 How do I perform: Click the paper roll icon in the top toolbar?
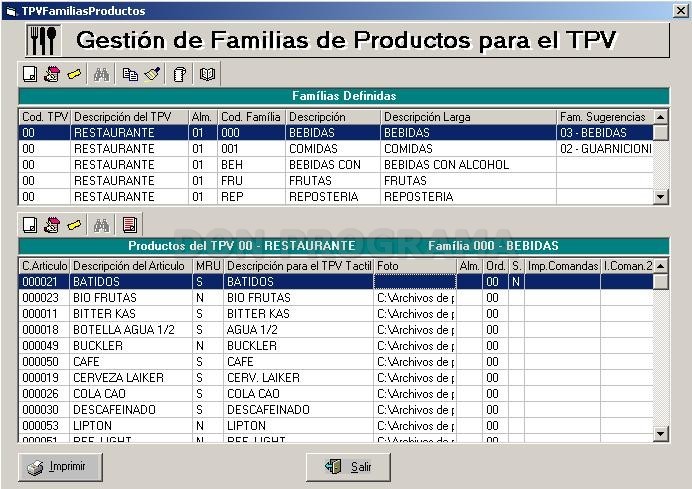[x=180, y=74]
